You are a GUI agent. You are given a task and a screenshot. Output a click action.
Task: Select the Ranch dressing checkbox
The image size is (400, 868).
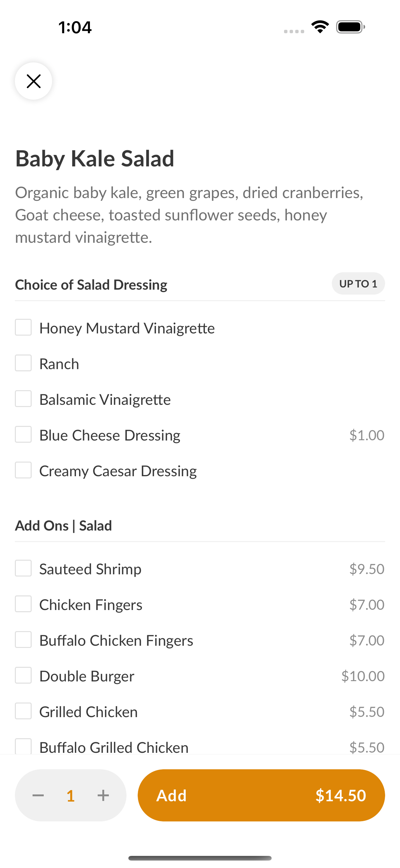[23, 363]
